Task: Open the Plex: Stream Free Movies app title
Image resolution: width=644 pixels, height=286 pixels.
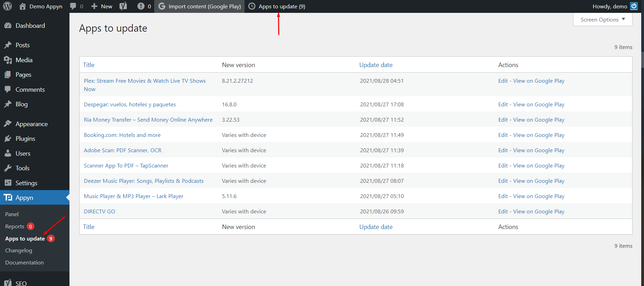Action: pyautogui.click(x=145, y=85)
